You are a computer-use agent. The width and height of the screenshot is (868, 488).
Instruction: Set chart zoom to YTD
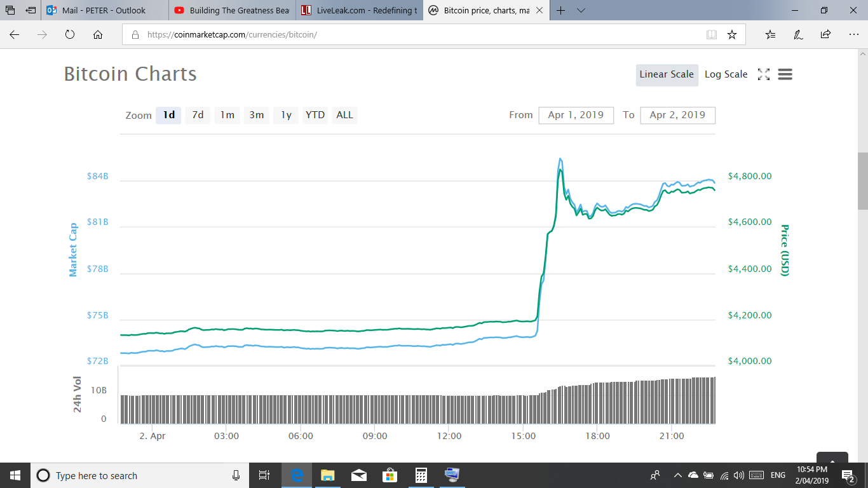(x=315, y=115)
